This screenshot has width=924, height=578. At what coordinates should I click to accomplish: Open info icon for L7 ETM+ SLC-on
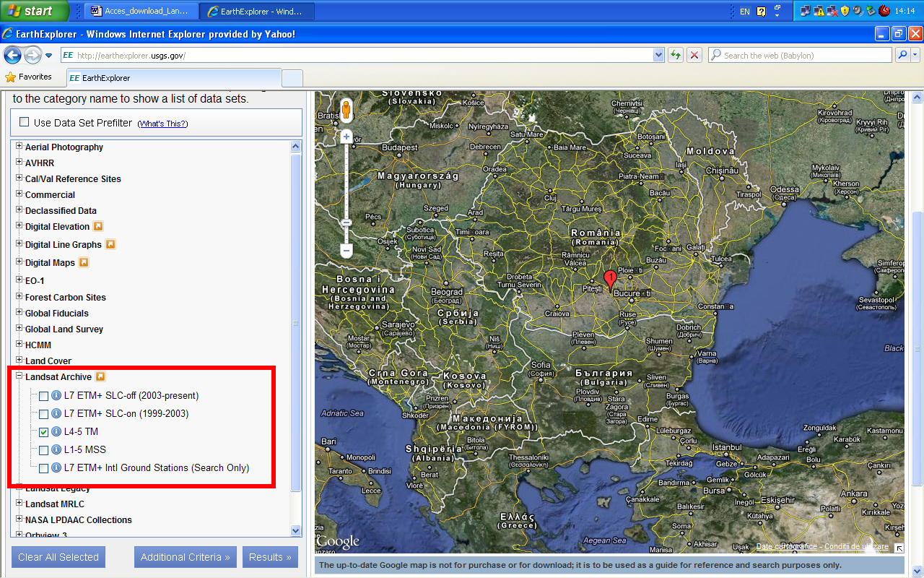coord(56,414)
